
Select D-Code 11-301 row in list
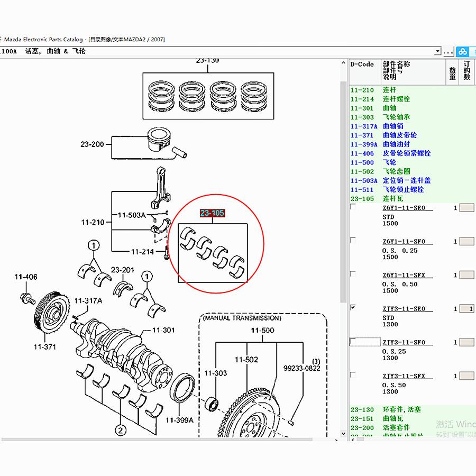click(412, 108)
